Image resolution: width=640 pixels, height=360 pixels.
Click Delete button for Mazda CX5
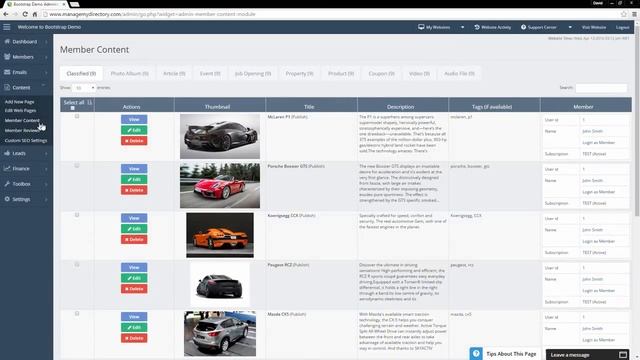point(134,338)
